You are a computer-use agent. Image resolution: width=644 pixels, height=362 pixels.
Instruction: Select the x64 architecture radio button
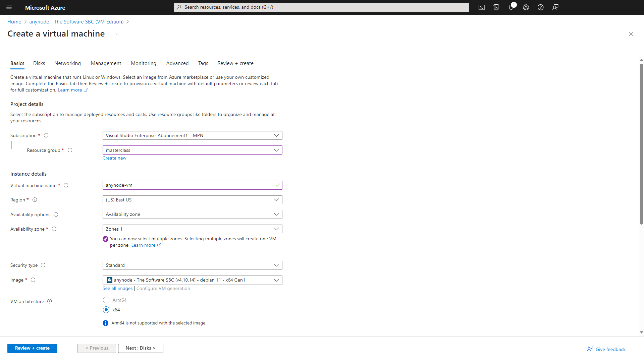tap(106, 309)
